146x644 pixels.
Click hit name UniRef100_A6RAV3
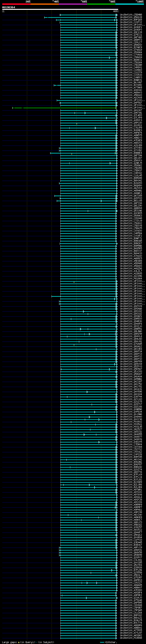[131, 93]
